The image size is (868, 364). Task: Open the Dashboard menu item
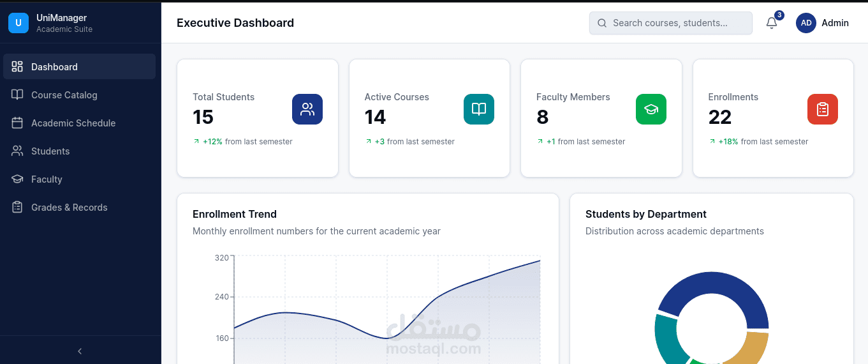(x=79, y=66)
